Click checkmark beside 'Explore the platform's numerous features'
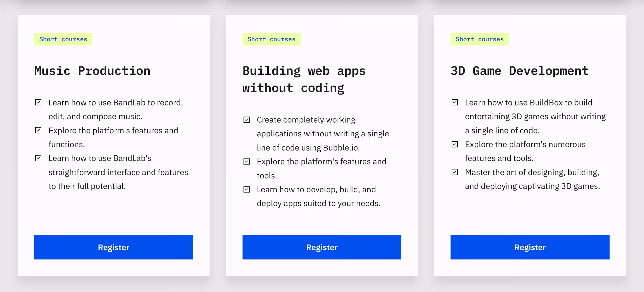Viewport: 644px width, 292px height. point(455,144)
